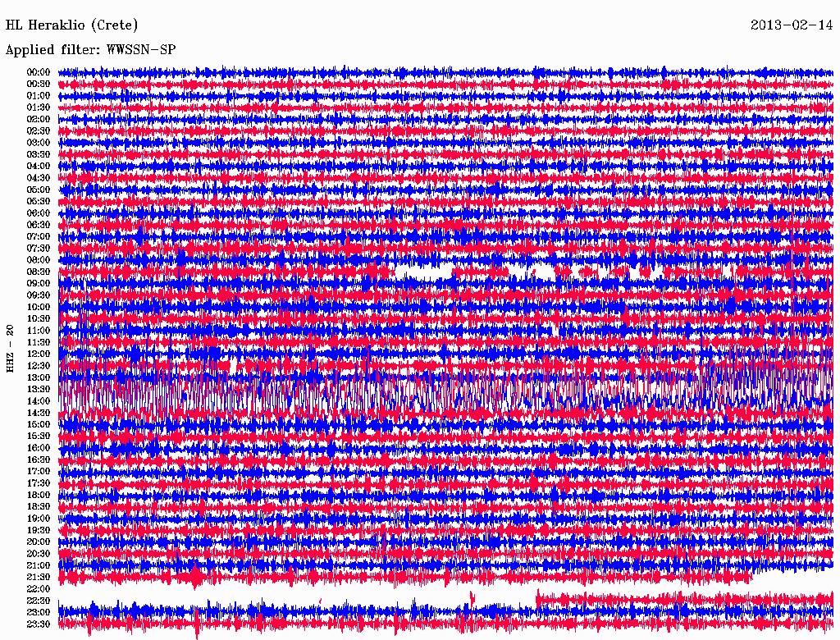Image resolution: width=840 pixels, height=640 pixels.
Task: Select the 06:00 time row label
Action: click(39, 213)
